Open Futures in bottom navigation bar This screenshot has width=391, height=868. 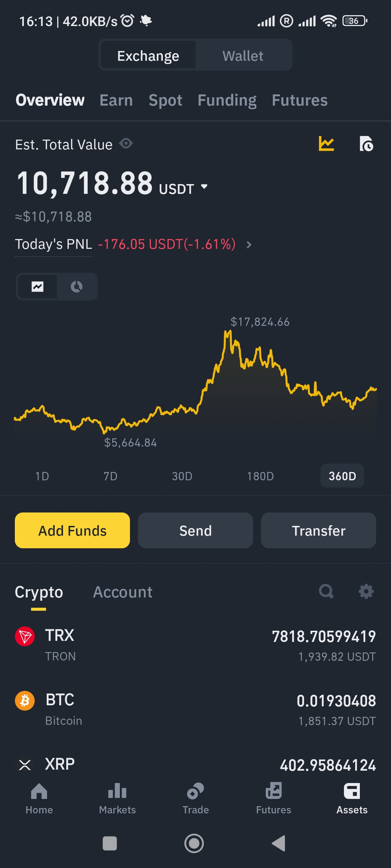coord(274,799)
